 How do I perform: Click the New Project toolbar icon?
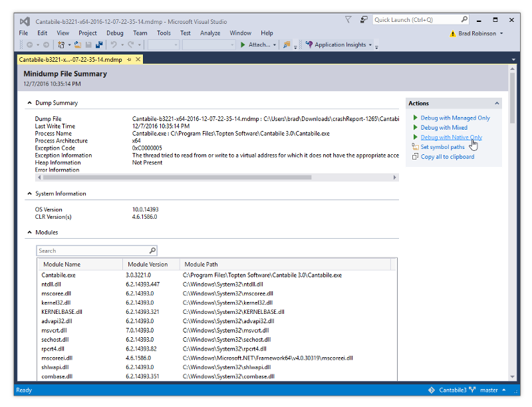click(61, 45)
